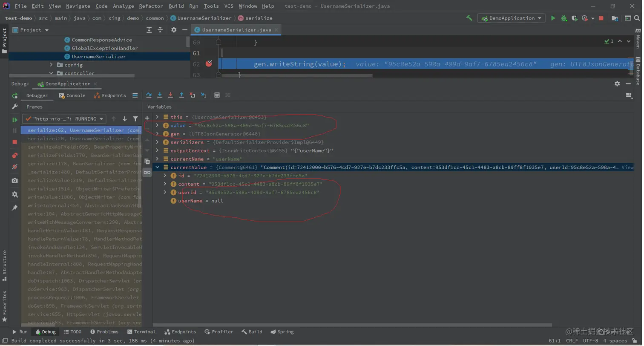Expand the userId field node
The height and width of the screenshot is (346, 644).
165,193
